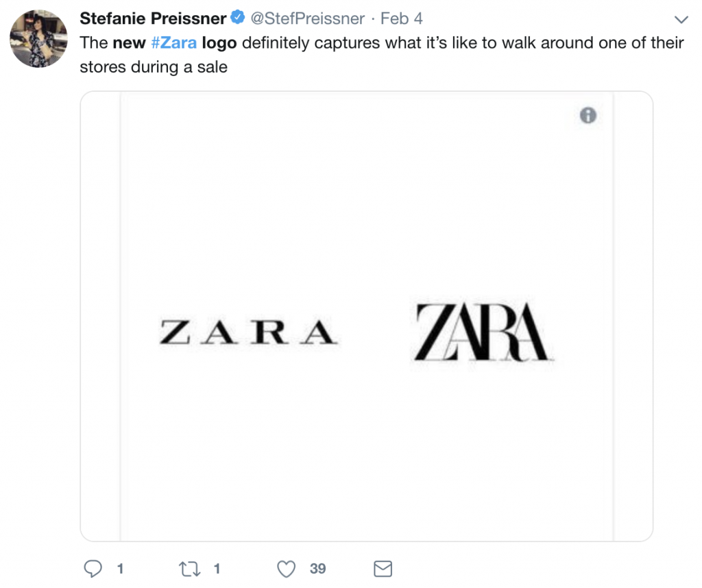Click the retweet count number 1
702x588 pixels.
217,569
